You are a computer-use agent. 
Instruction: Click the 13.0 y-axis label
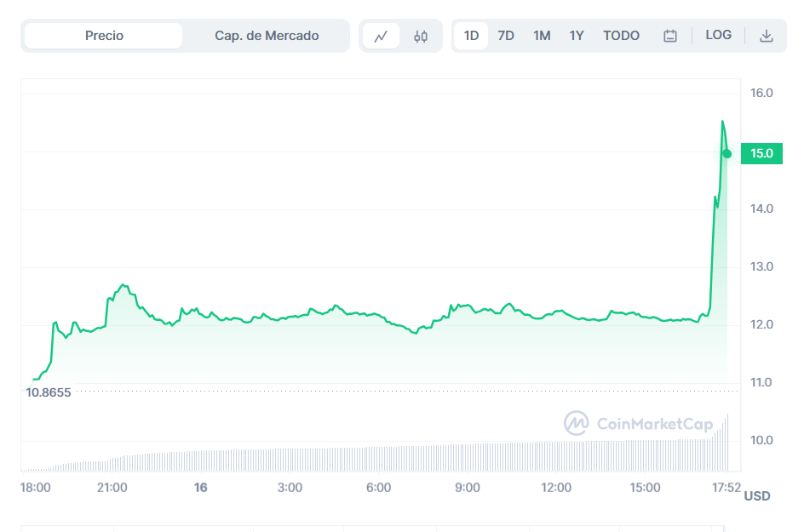coord(761,266)
